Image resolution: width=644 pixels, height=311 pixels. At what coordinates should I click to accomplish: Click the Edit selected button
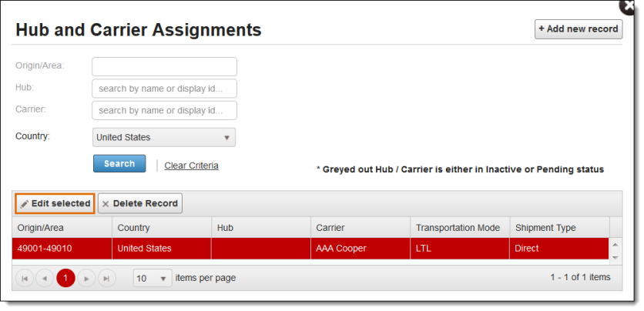click(x=55, y=203)
